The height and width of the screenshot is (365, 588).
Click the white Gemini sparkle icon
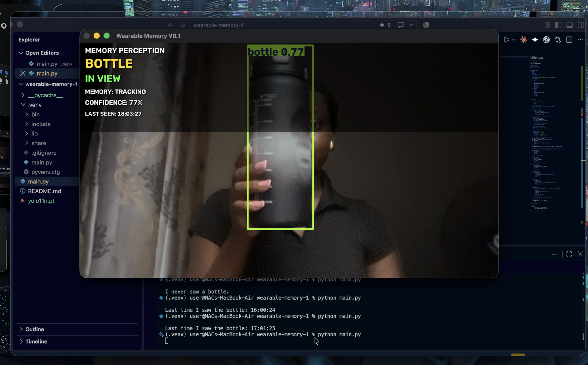point(535,40)
